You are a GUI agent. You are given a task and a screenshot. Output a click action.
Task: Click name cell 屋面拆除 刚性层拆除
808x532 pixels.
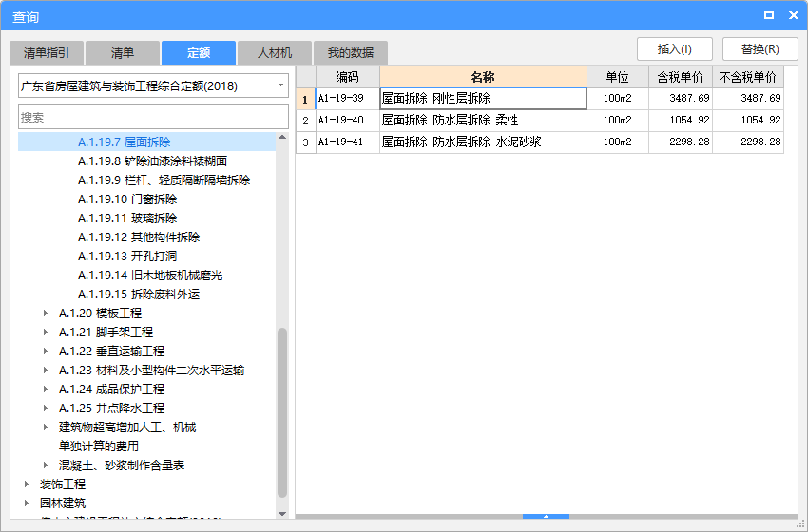[483, 99]
